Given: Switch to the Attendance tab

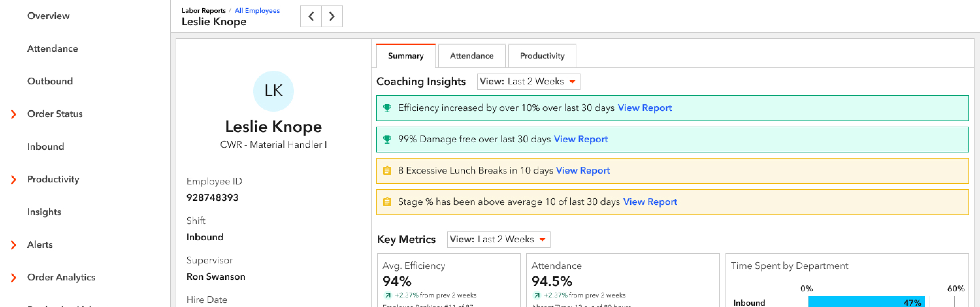Looking at the screenshot, I should click(471, 56).
